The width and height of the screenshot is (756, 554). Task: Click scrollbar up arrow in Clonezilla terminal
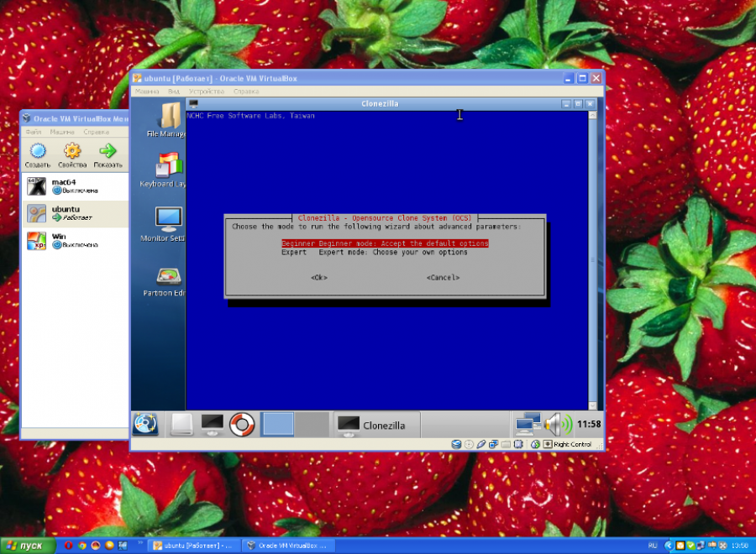(592, 115)
